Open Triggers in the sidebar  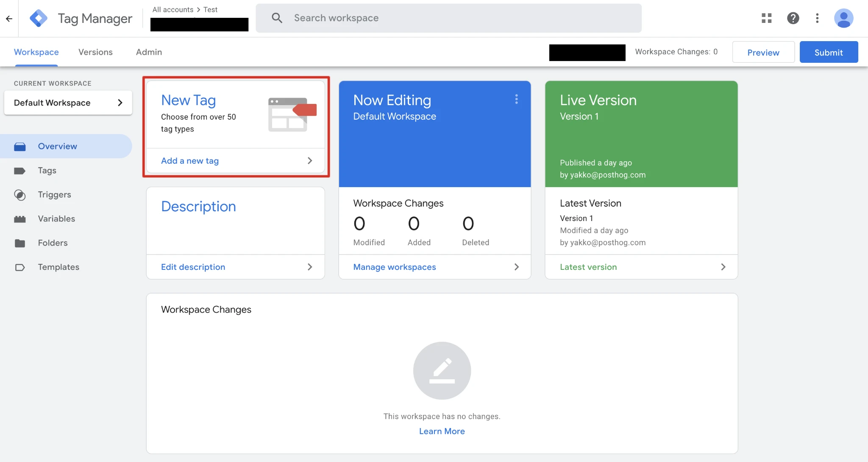[54, 195]
